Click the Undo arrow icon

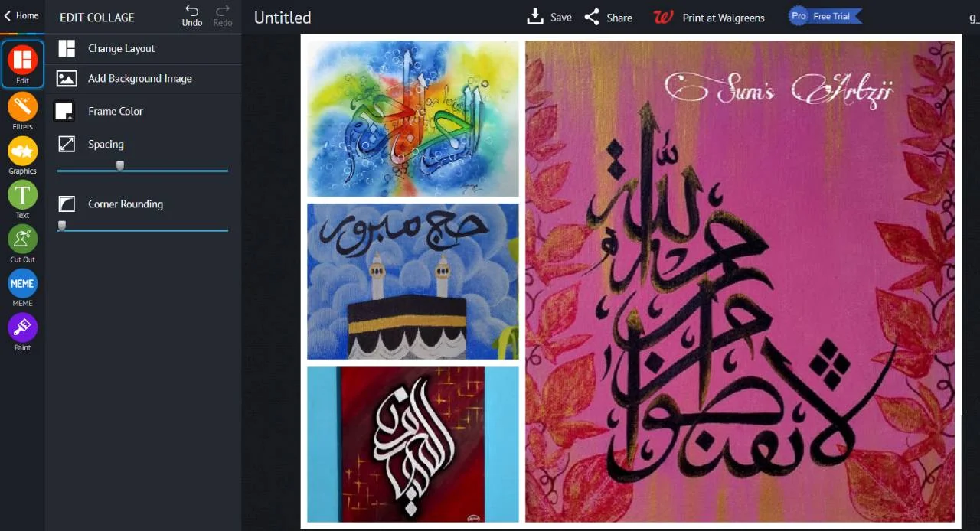click(192, 11)
